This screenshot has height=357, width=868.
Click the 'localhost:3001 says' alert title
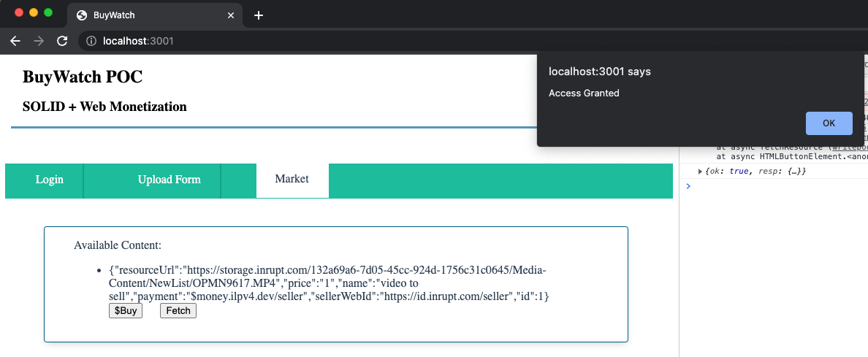[600, 72]
